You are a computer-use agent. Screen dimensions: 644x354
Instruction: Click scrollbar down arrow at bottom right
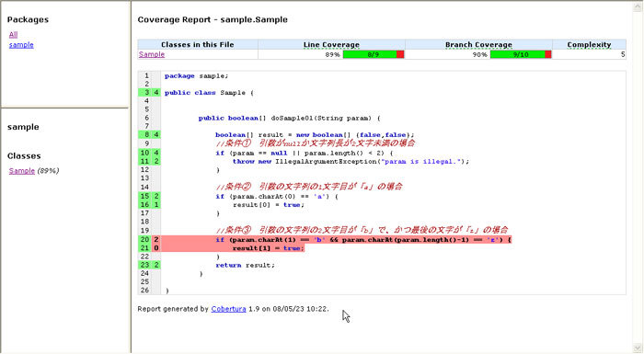click(638, 348)
